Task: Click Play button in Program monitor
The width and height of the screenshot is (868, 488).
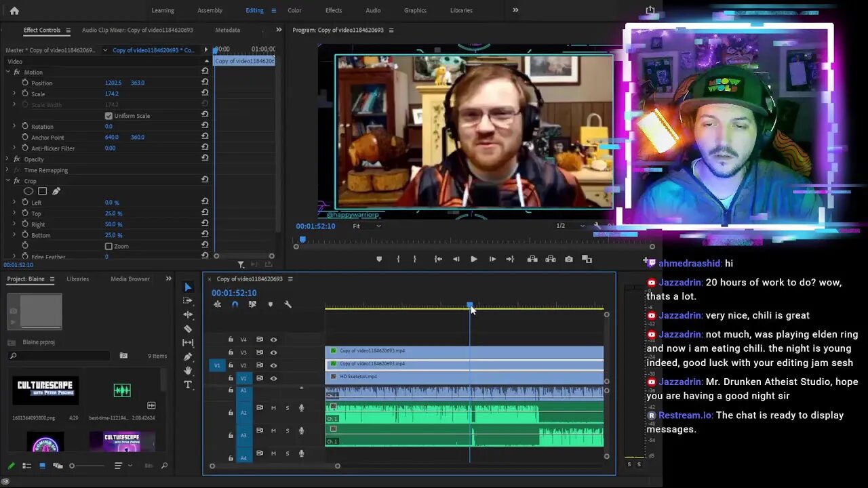Action: tap(473, 259)
